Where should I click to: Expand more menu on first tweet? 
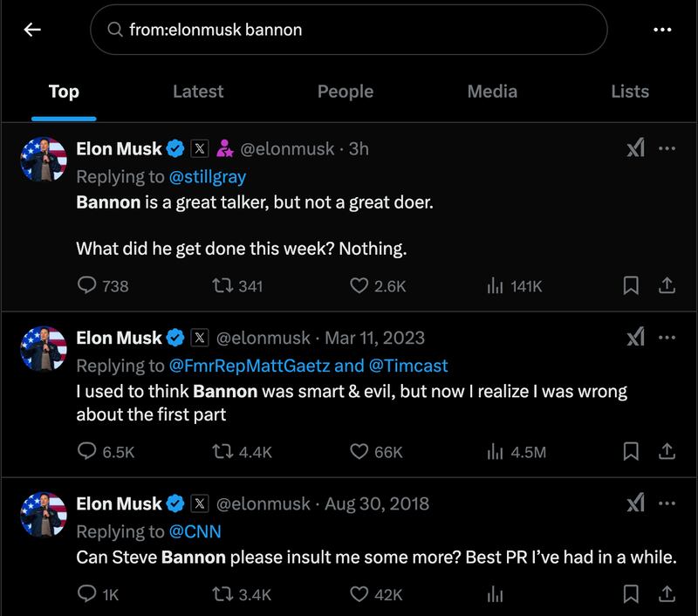(667, 149)
